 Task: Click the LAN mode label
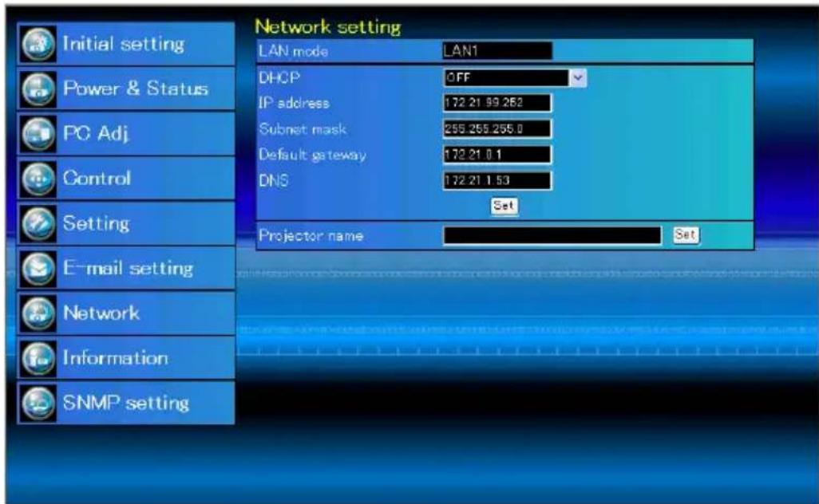pos(294,51)
